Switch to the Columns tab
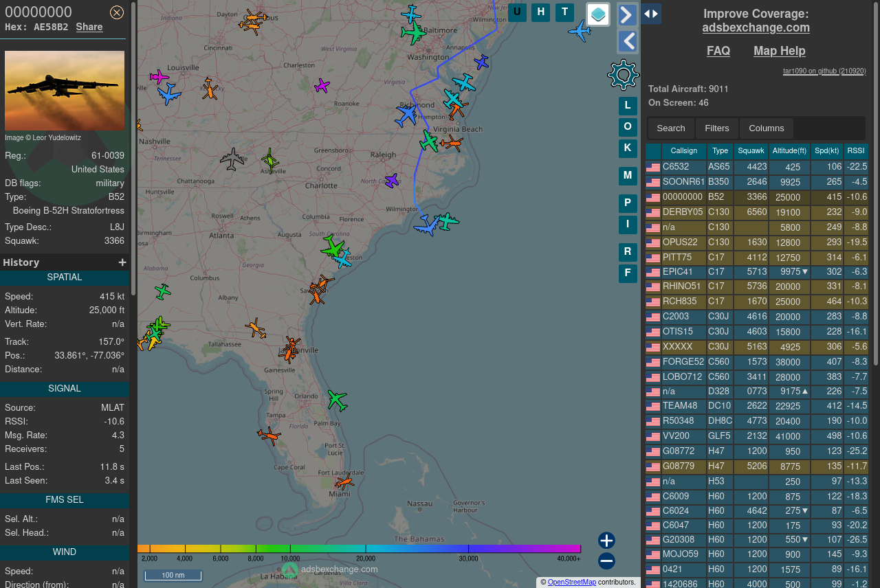880x588 pixels. click(767, 128)
